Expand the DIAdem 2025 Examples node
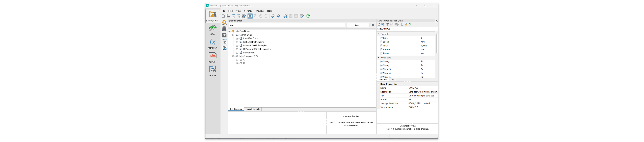 pyautogui.click(x=237, y=46)
